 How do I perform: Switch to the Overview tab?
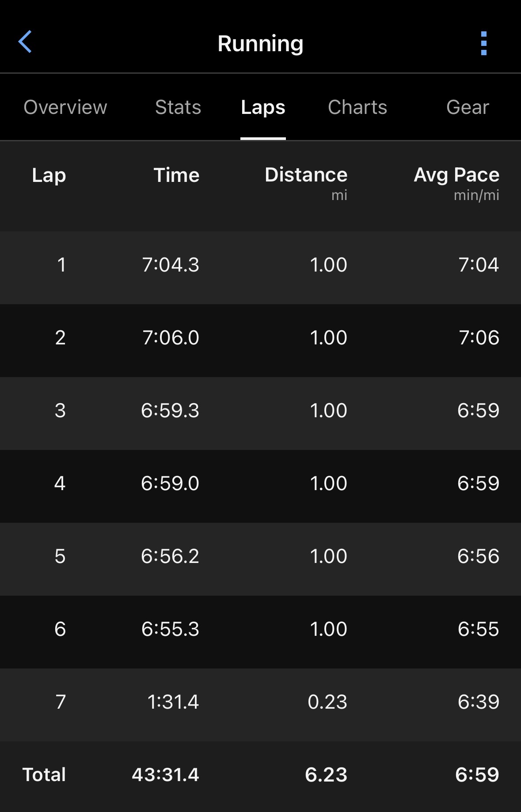65,107
